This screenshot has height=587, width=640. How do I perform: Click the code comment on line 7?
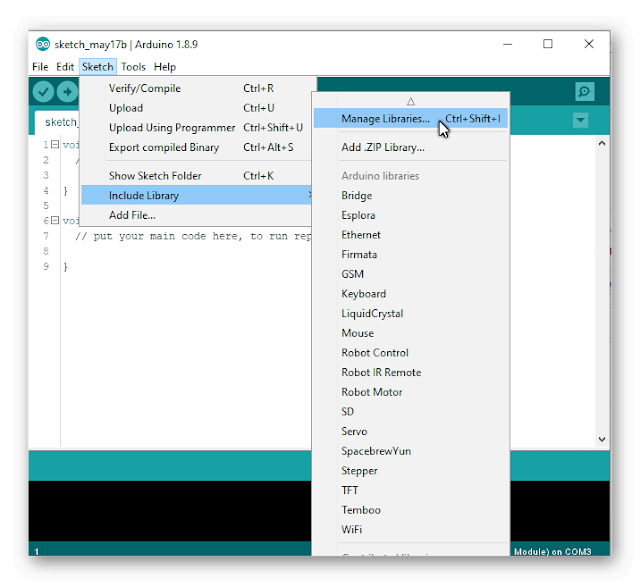point(193,236)
